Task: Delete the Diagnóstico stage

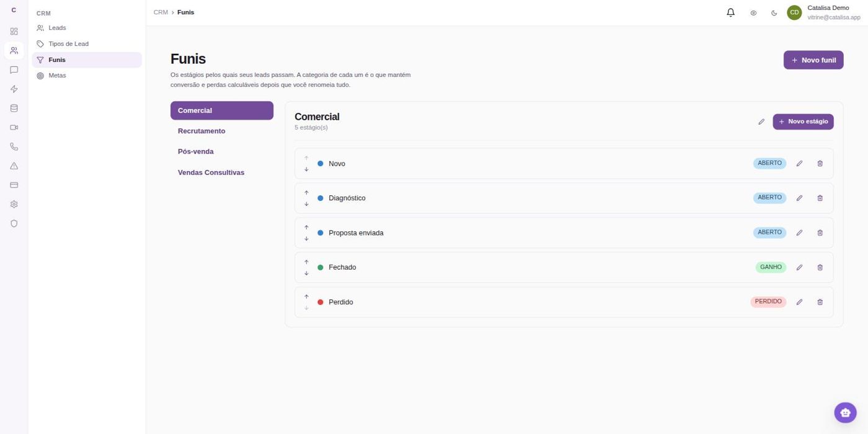Action: click(820, 198)
